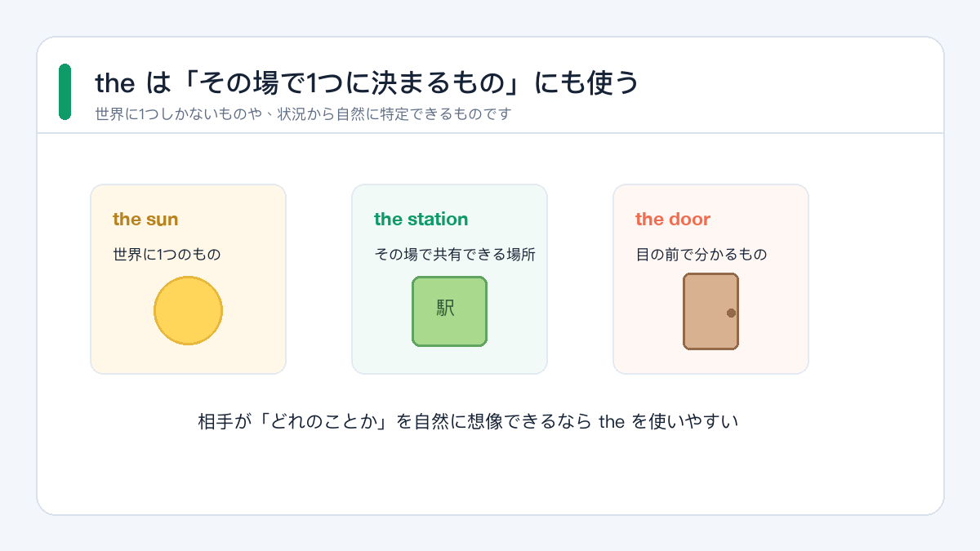Click the 駅 kanji inside the station icon

(446, 308)
